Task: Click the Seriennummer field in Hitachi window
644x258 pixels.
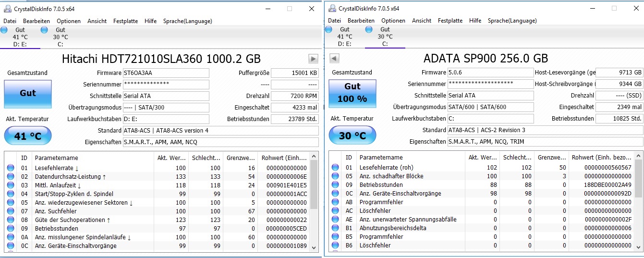Action: pos(166,85)
